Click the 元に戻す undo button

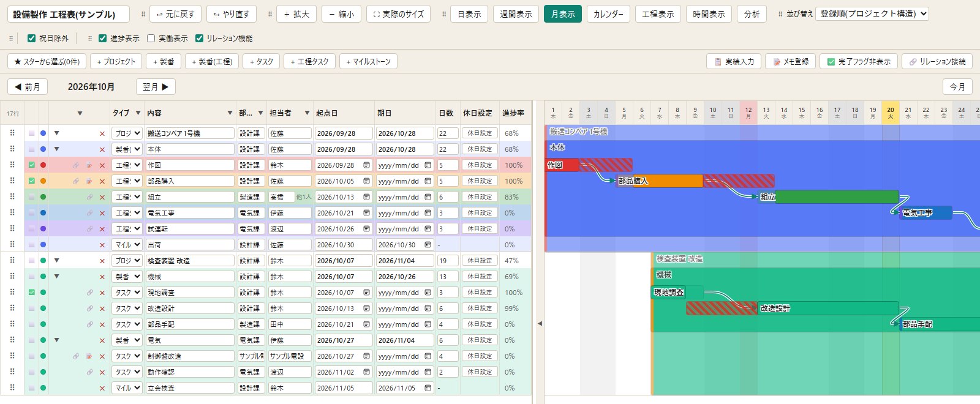tap(176, 14)
